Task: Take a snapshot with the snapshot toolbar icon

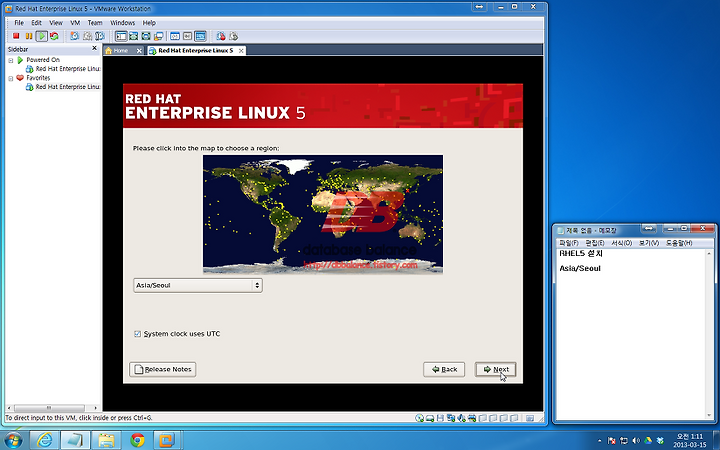Action: pyautogui.click(x=74, y=36)
